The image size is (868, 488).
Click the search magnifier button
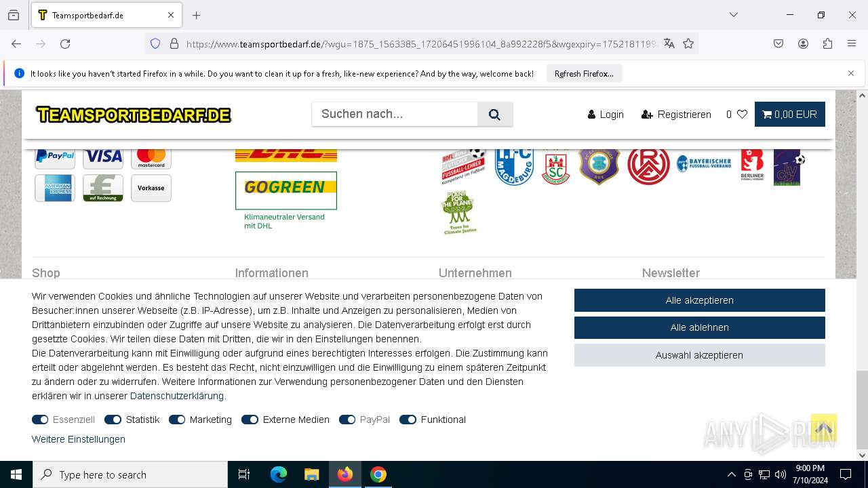click(x=495, y=115)
